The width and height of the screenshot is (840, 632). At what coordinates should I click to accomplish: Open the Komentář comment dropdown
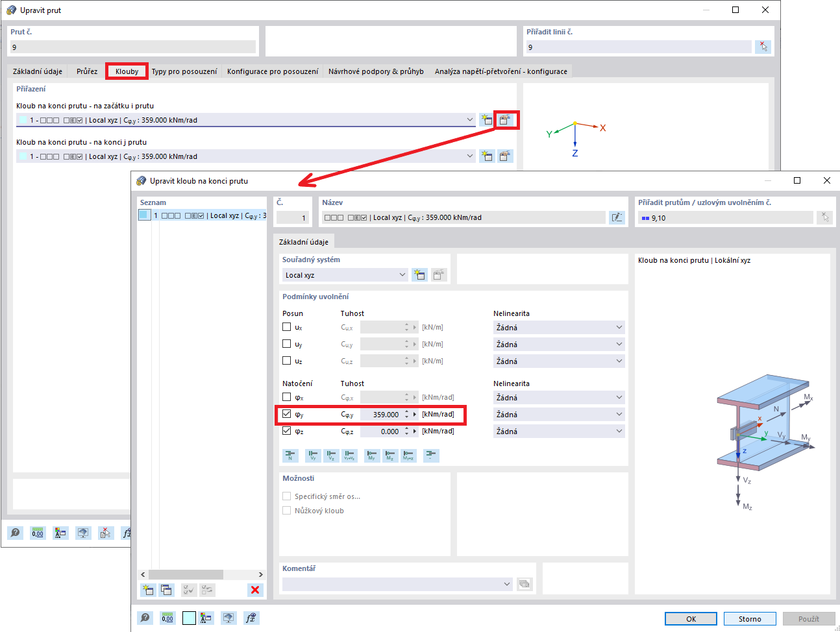coord(397,584)
